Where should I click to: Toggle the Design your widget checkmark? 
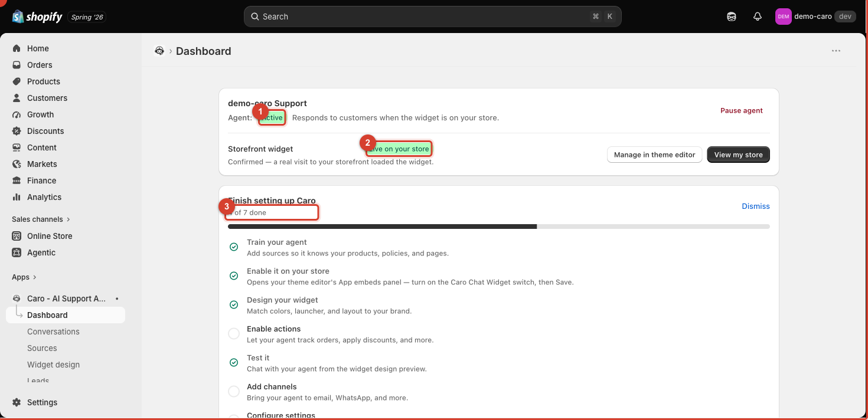click(234, 304)
